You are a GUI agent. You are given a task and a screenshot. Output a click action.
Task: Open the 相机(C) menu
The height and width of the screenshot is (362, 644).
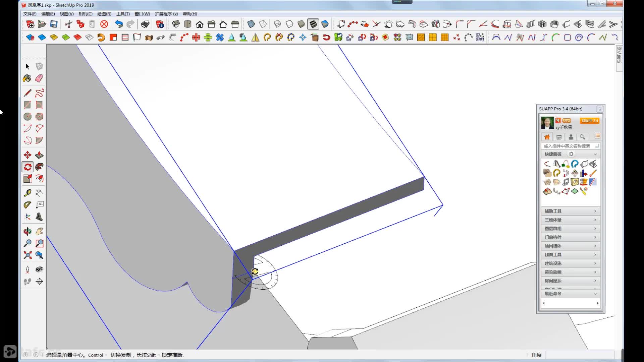tap(85, 14)
